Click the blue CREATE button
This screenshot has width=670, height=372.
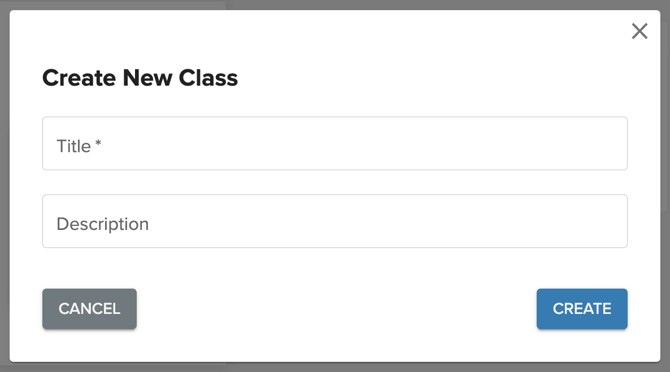[582, 309]
